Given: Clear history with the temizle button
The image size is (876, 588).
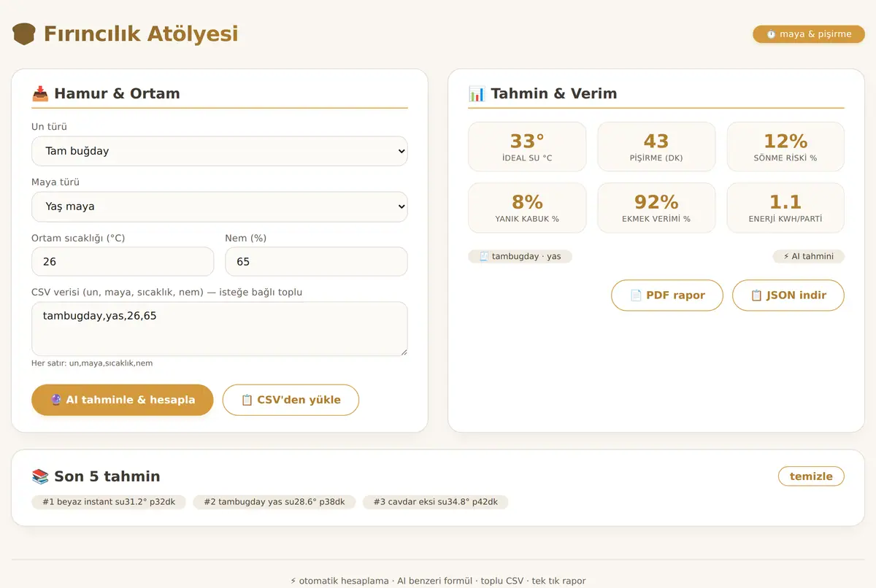Looking at the screenshot, I should (x=811, y=476).
